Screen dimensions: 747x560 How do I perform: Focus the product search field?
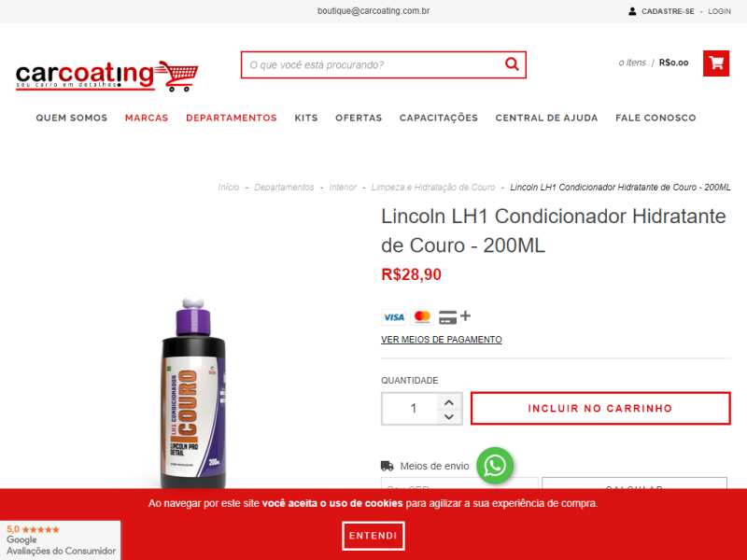[x=372, y=64]
